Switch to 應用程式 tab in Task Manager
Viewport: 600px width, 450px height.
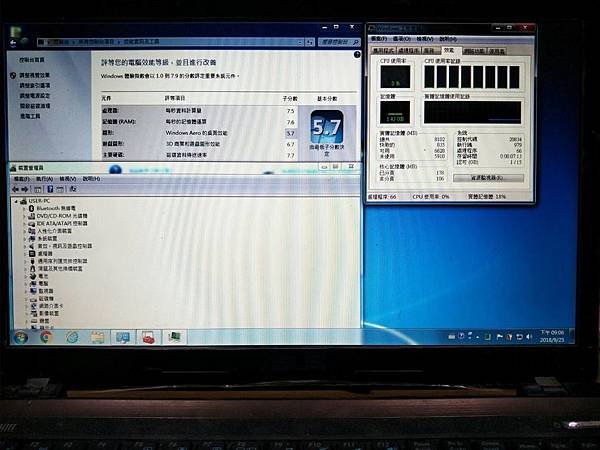[384, 51]
